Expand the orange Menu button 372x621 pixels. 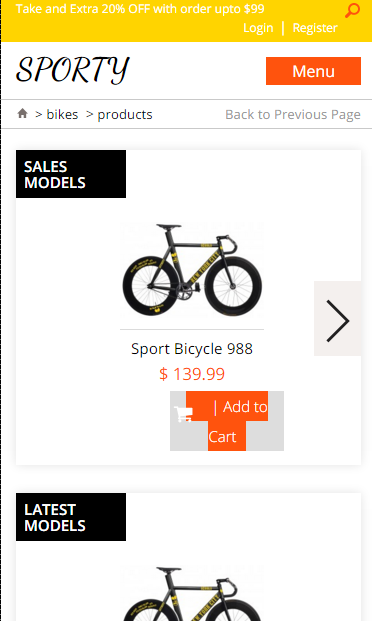(313, 71)
